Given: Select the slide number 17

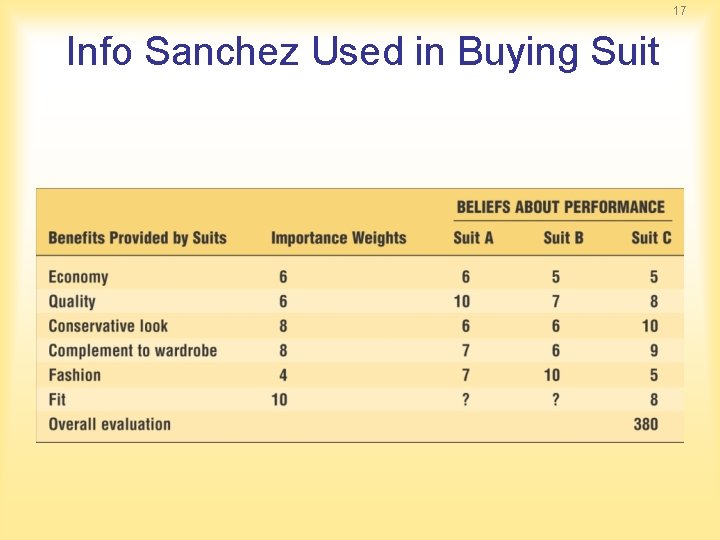Looking at the screenshot, I should click(680, 11).
